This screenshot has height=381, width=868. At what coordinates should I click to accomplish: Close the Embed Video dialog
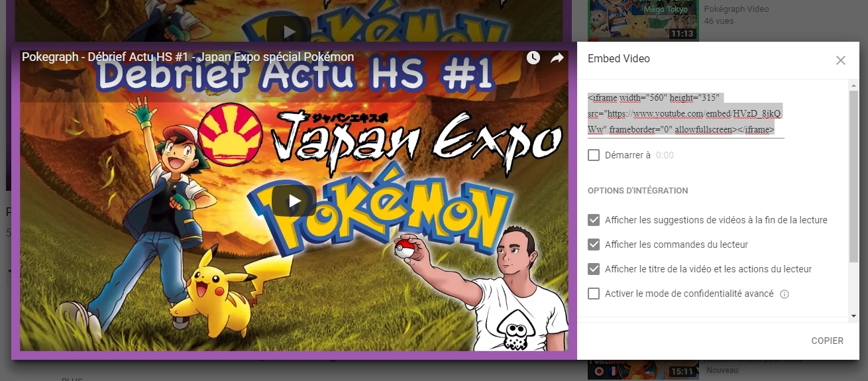point(840,60)
